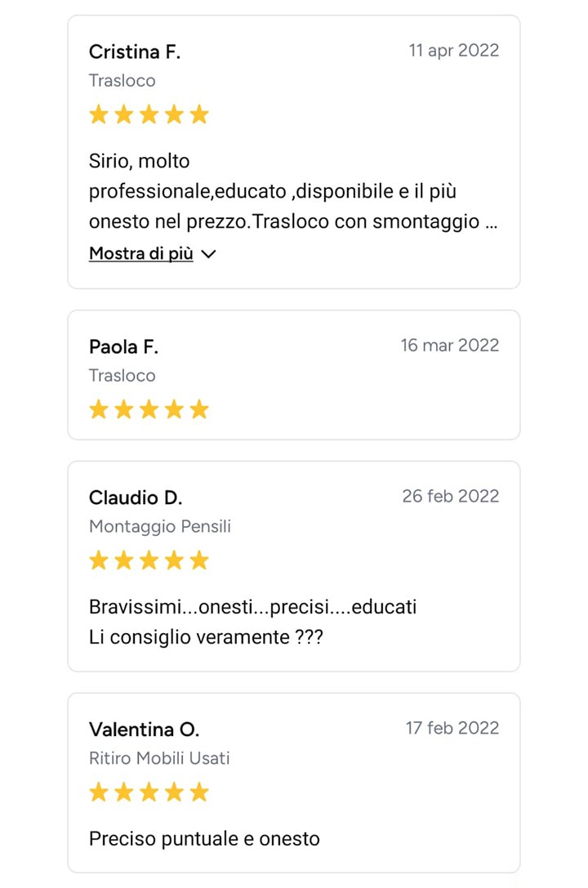Screen dimensions: 588x888
Task: Click the chevron next to Mostra di più
Action: [209, 254]
